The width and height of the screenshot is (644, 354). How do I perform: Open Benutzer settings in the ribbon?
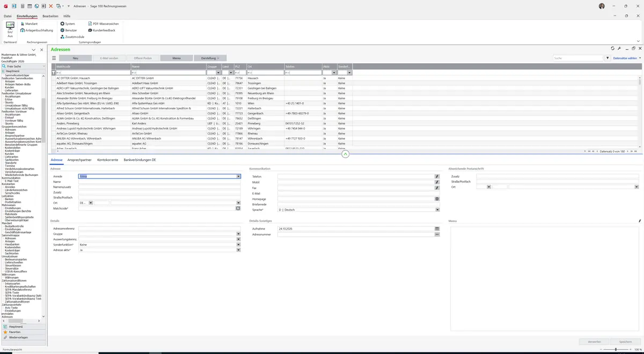click(69, 31)
